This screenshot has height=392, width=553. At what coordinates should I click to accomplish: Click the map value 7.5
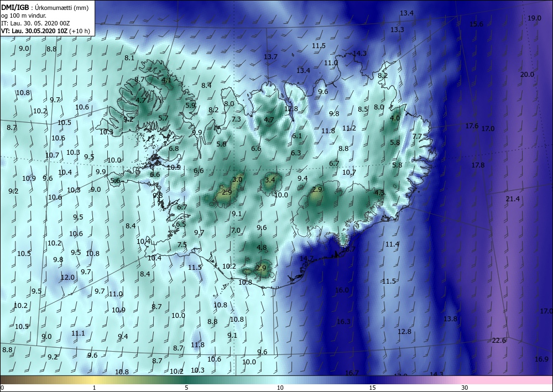(x=181, y=244)
